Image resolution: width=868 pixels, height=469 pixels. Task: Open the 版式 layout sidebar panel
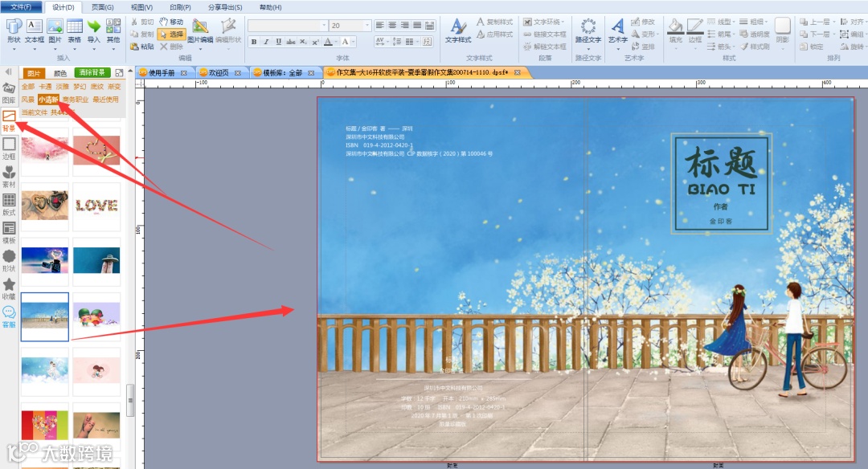tap(9, 206)
